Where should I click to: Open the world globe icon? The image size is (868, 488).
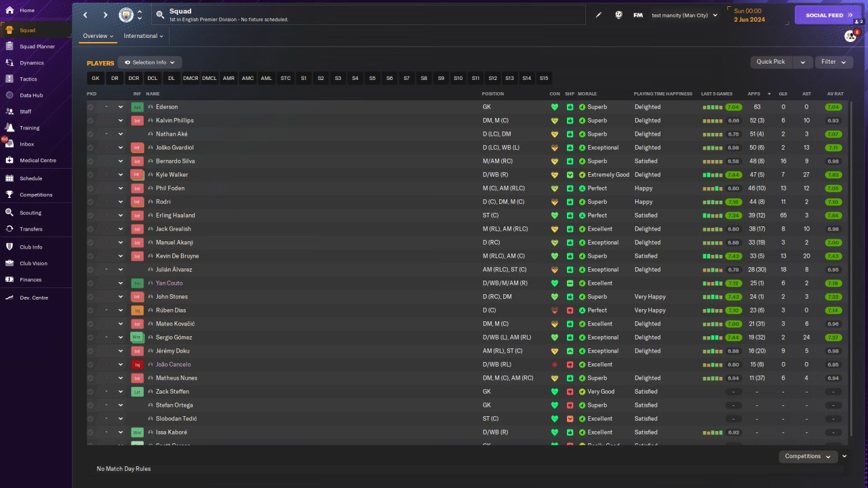pos(618,15)
